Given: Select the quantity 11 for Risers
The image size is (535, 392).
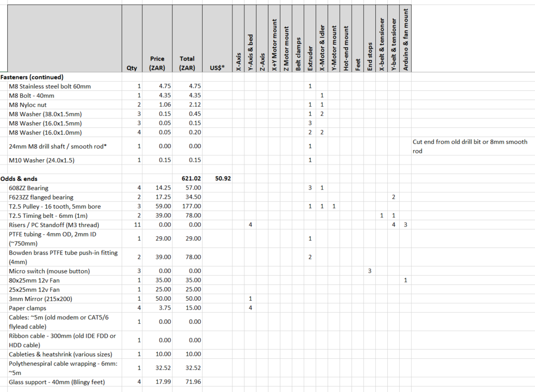Looking at the screenshot, I should click(137, 225).
